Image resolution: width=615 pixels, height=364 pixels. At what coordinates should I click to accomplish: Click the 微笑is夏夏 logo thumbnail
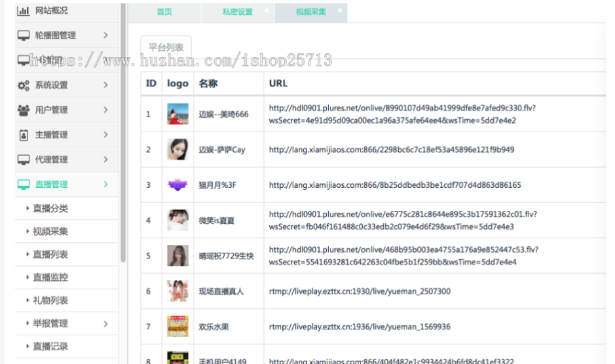(x=177, y=220)
